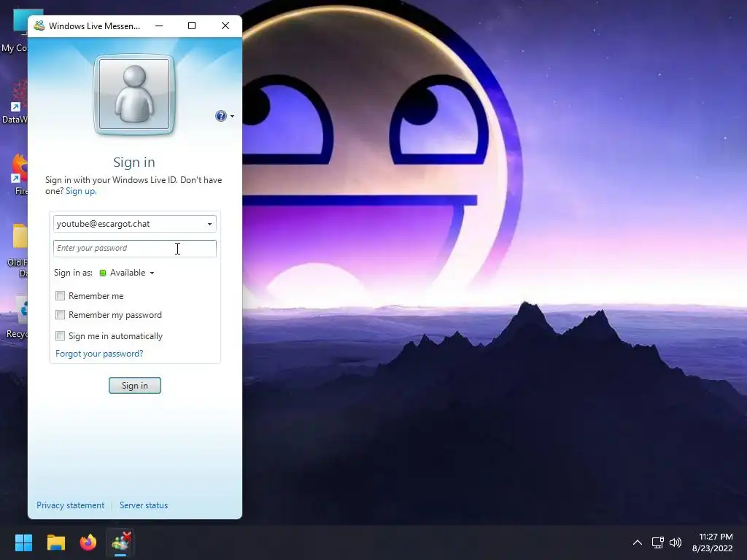
Task: Expand the email address dropdown arrow
Action: pyautogui.click(x=209, y=224)
